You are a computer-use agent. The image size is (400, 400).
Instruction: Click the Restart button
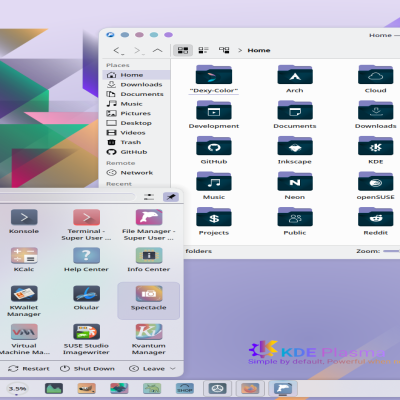pyautogui.click(x=29, y=369)
